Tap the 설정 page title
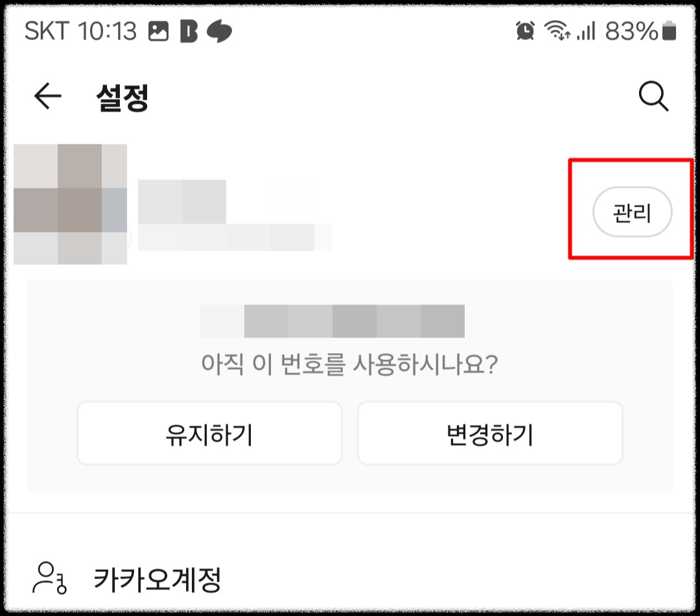Image resolution: width=700 pixels, height=616 pixels. (x=122, y=97)
